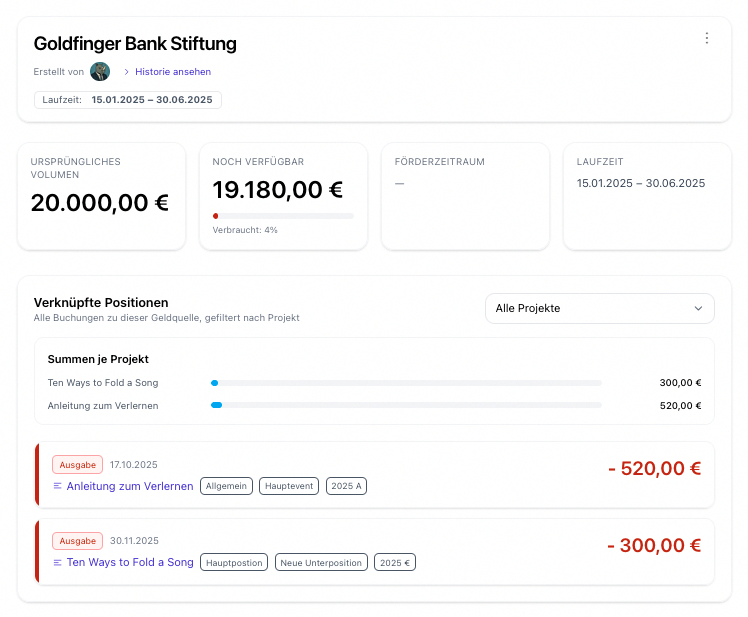Open the three-dot options menu

tap(706, 38)
